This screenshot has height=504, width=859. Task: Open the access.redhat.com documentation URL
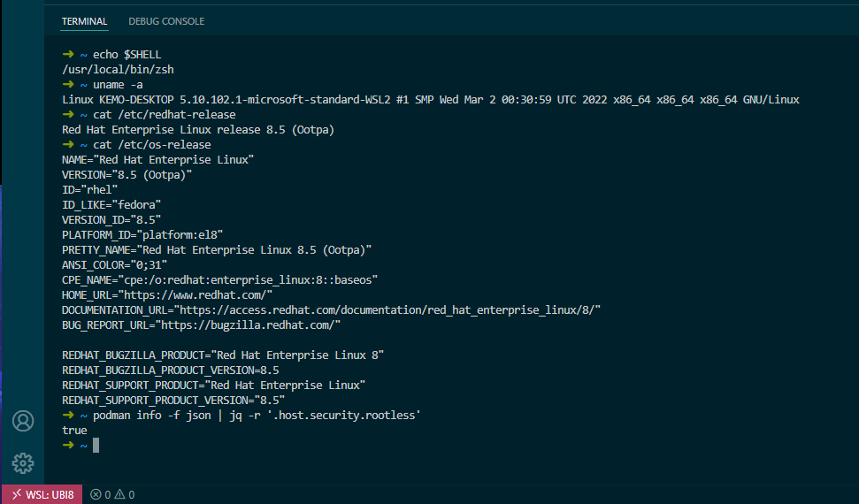[x=389, y=310]
